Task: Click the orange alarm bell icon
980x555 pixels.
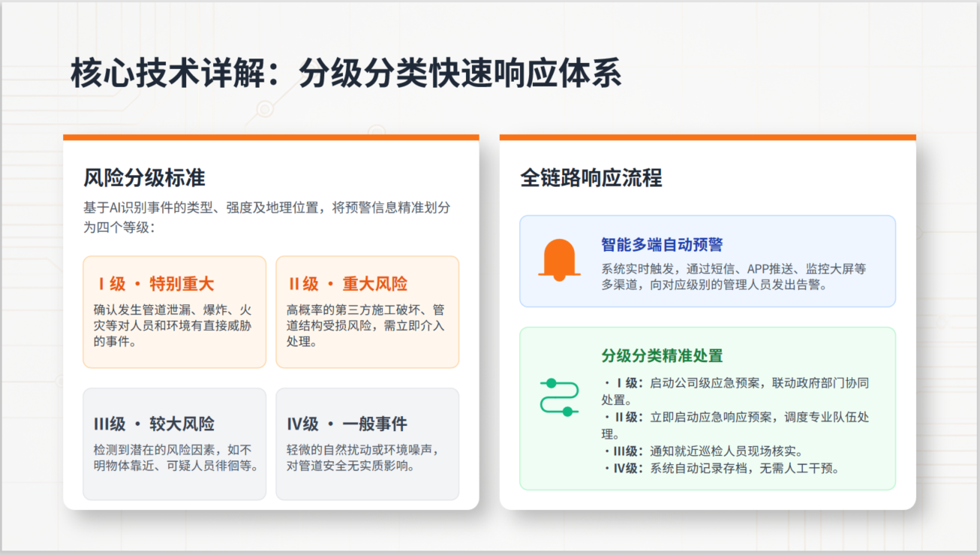Action: (559, 260)
